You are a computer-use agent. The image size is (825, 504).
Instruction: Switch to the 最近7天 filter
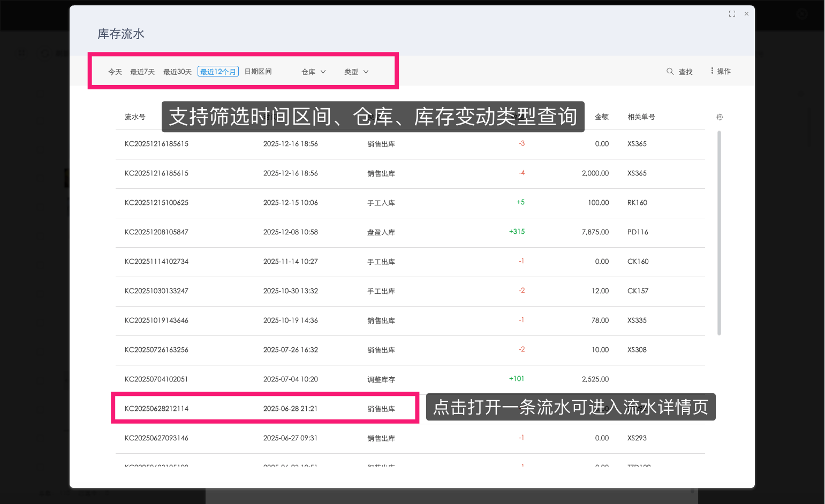tap(142, 71)
